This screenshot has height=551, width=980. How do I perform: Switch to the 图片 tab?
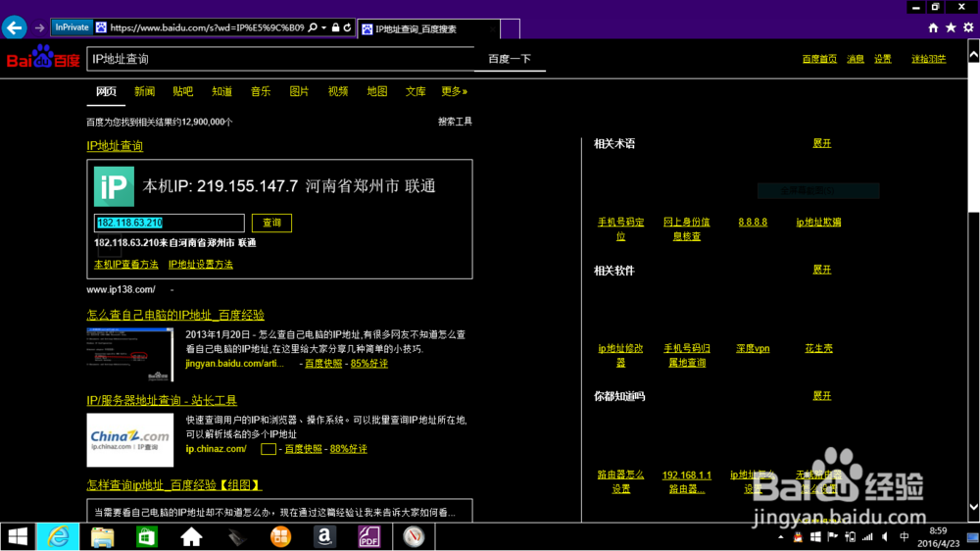[x=299, y=91]
